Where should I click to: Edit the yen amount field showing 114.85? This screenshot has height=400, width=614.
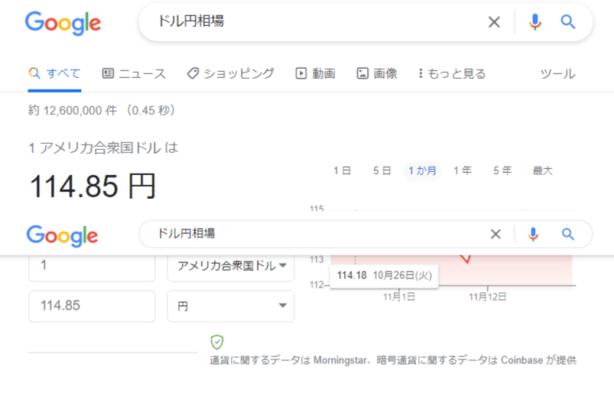click(x=92, y=306)
